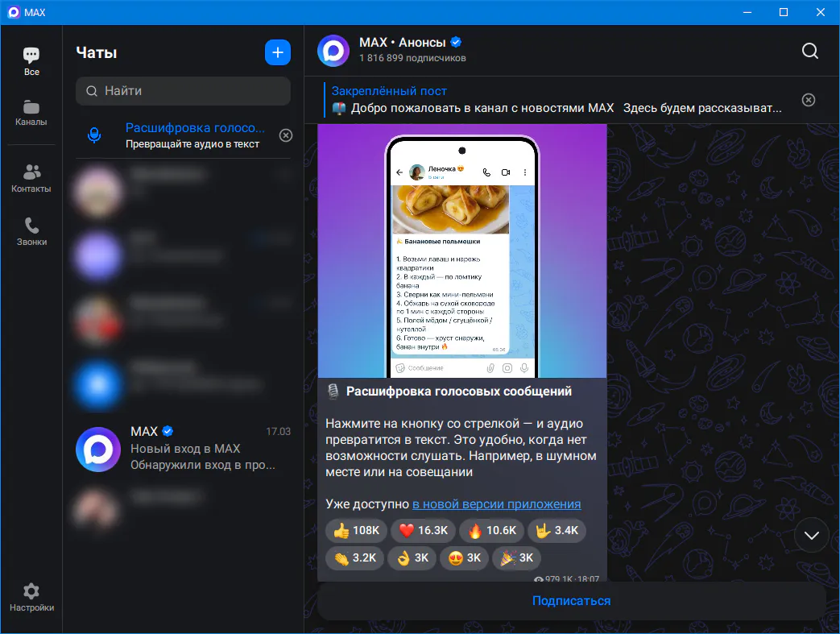This screenshot has height=634, width=840.
Task: Switch to the Каналы section
Action: coord(31,113)
